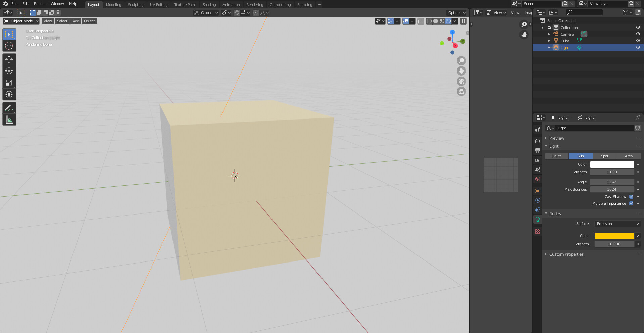Open the Tool properties tab icon
The image size is (644, 333).
pyautogui.click(x=538, y=129)
